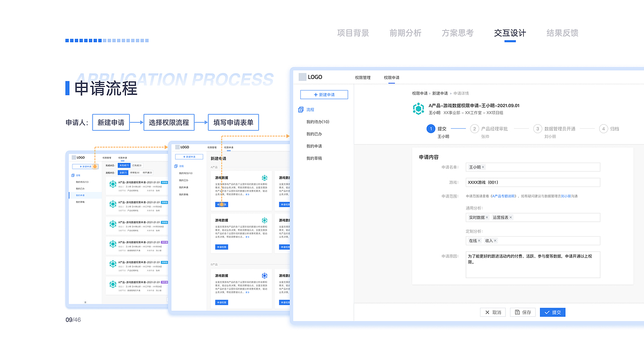The height and width of the screenshot is (362, 644).
Task: Switch to 权限管理 tab in the middle window
Action: tap(212, 147)
